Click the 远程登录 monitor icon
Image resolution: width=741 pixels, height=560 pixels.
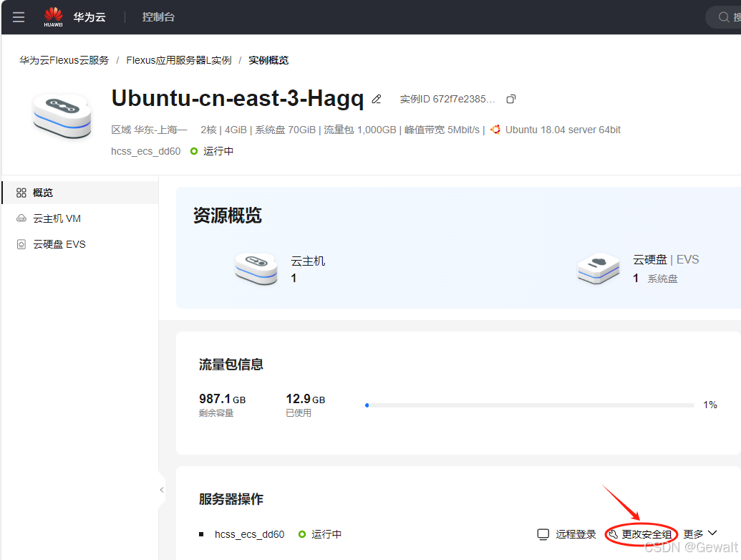543,534
